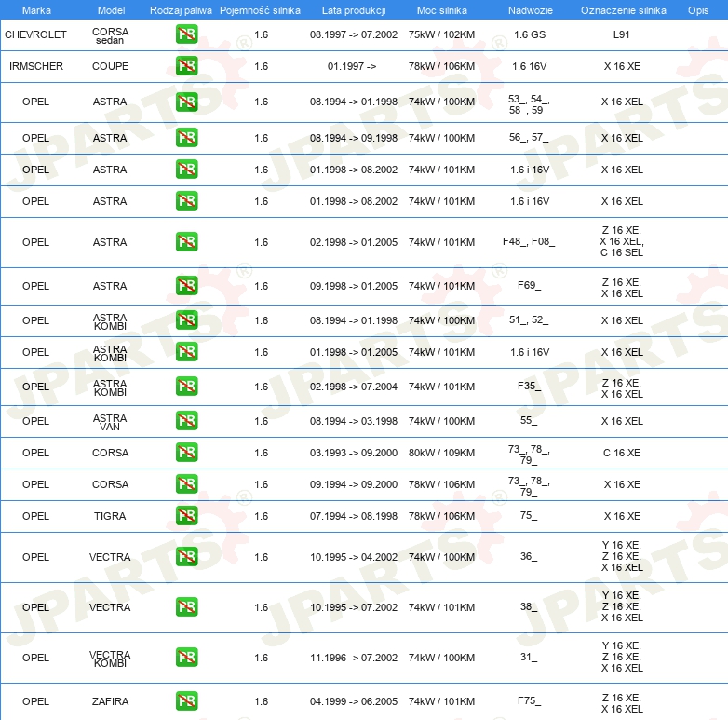Click the fuel type icon for OPEL ZAFIRA
Viewport: 728px width, 720px height.
[x=186, y=701]
